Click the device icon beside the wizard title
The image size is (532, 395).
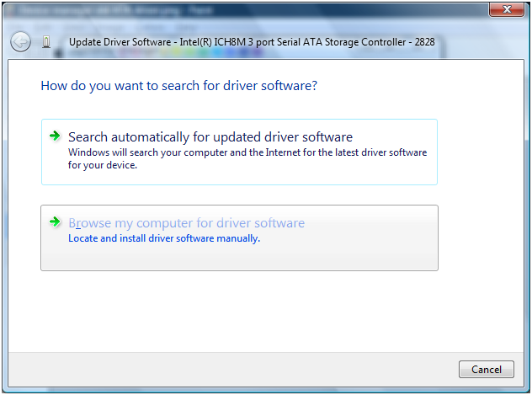pos(45,41)
